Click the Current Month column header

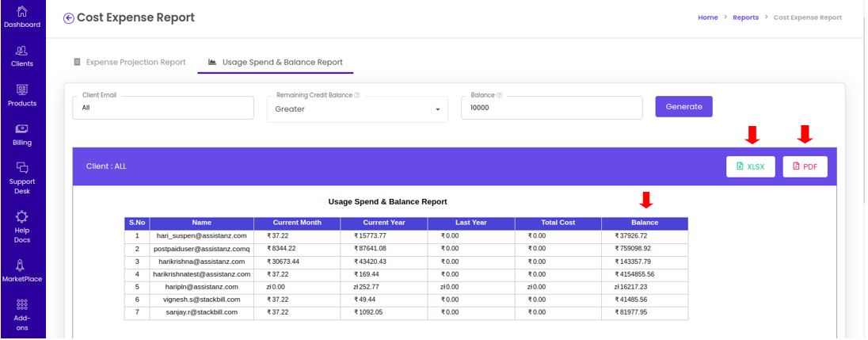(297, 223)
